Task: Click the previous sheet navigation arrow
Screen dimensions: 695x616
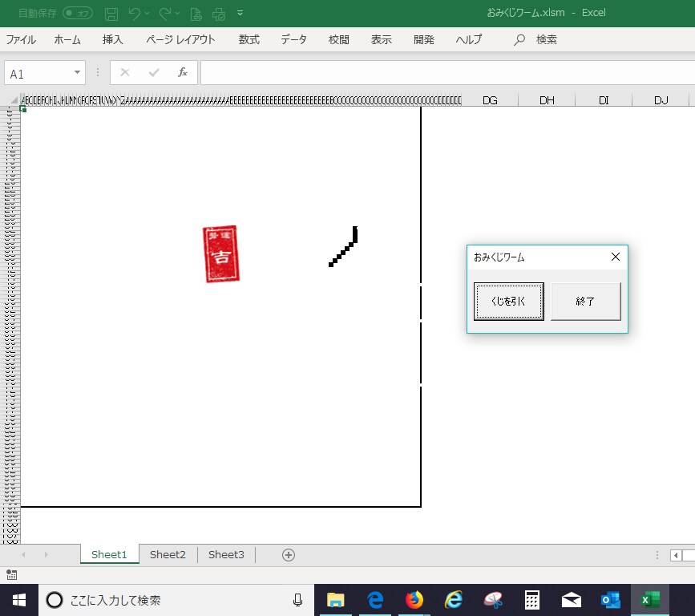Action: tap(23, 555)
